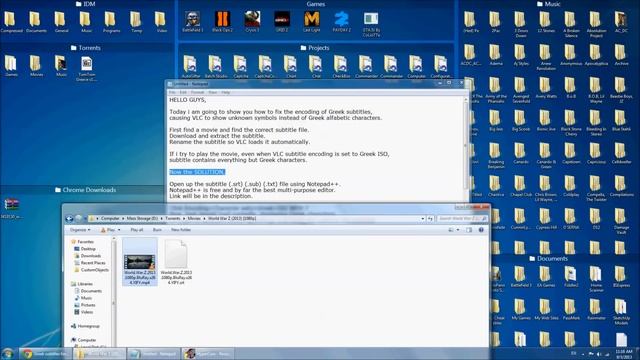The image size is (640, 360).
Task: Open the Coldplay music folder
Action: coord(571,187)
